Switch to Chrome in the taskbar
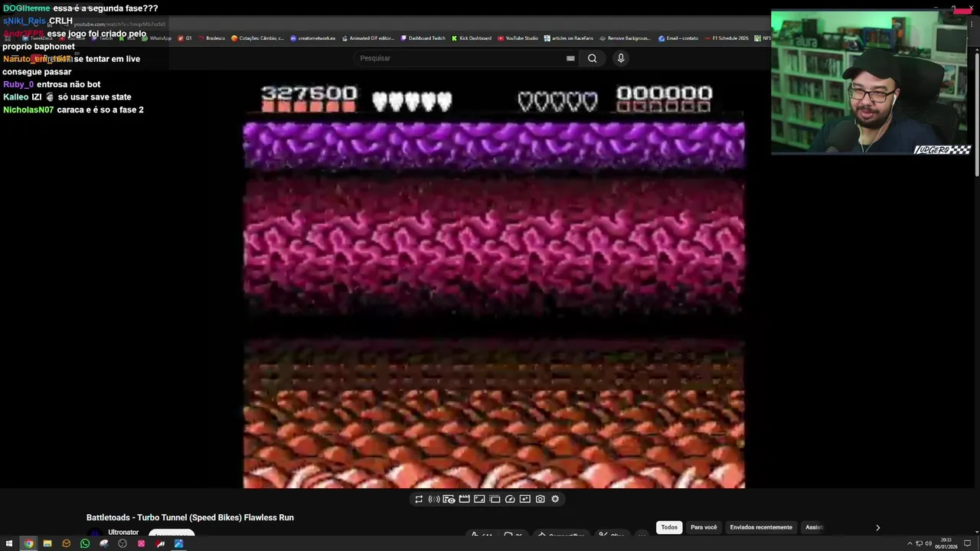 (x=28, y=543)
